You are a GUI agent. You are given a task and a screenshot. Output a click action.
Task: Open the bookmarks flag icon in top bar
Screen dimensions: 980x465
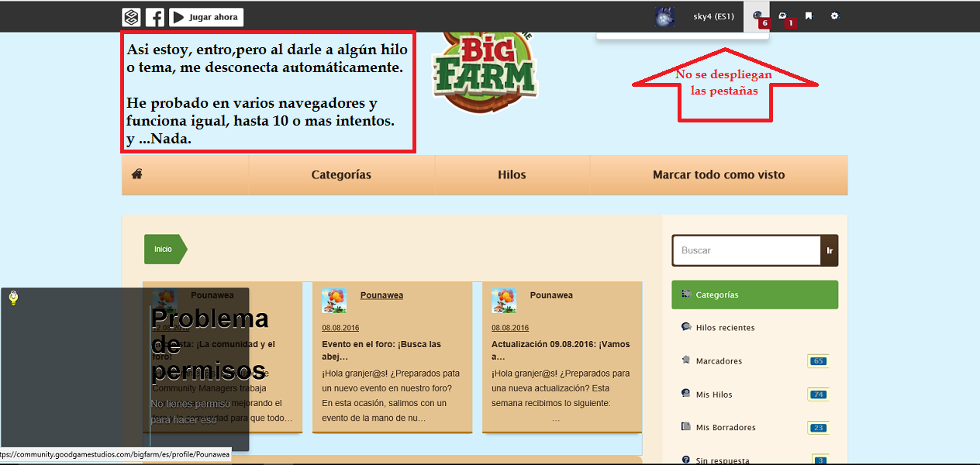[809, 15]
